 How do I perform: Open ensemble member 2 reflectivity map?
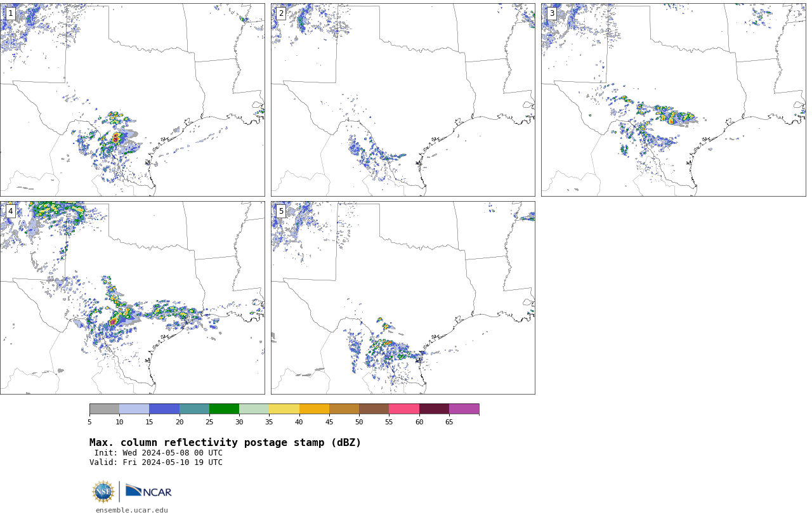403,100
